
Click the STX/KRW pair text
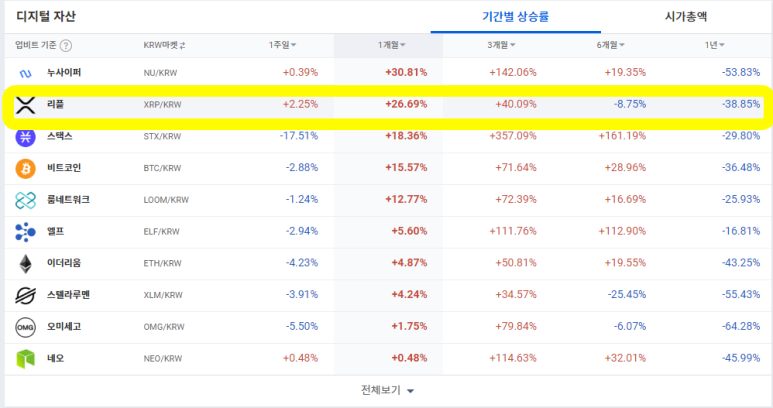[x=162, y=136]
